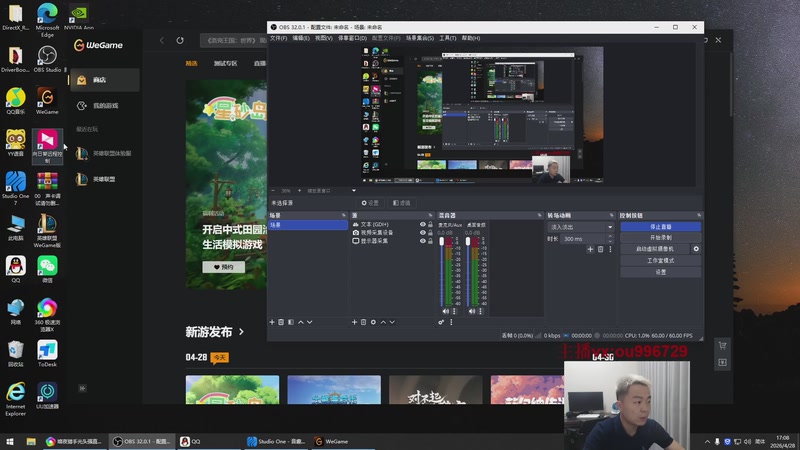Select the 文本 (GDI+) source row
The height and width of the screenshot is (450, 800).
392,224
